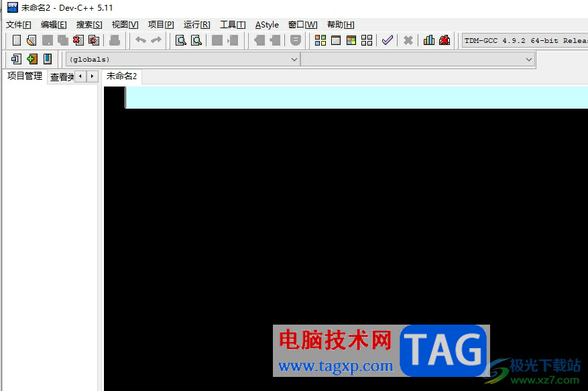Image resolution: width=588 pixels, height=391 pixels.
Task: Click the Open file toolbar icon
Action: (32, 40)
